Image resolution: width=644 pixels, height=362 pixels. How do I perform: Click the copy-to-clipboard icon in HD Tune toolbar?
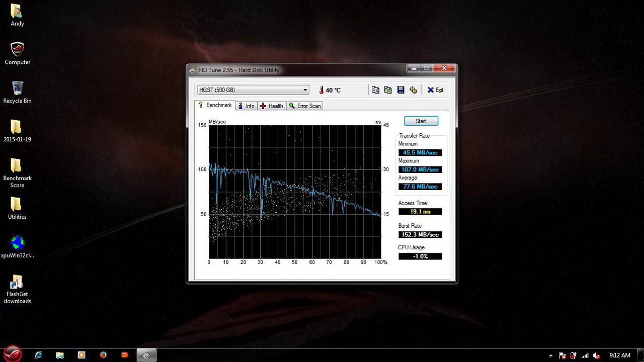pyautogui.click(x=375, y=90)
